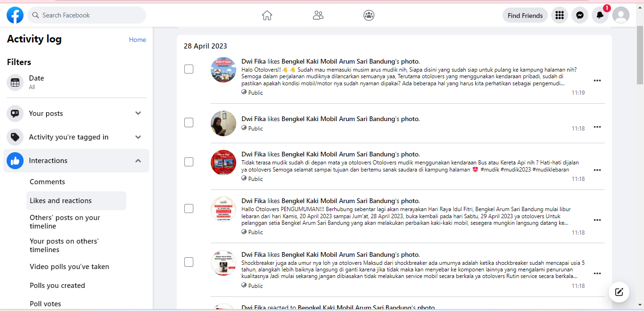Click the page vertical scrollbar thumb

pyautogui.click(x=640, y=54)
